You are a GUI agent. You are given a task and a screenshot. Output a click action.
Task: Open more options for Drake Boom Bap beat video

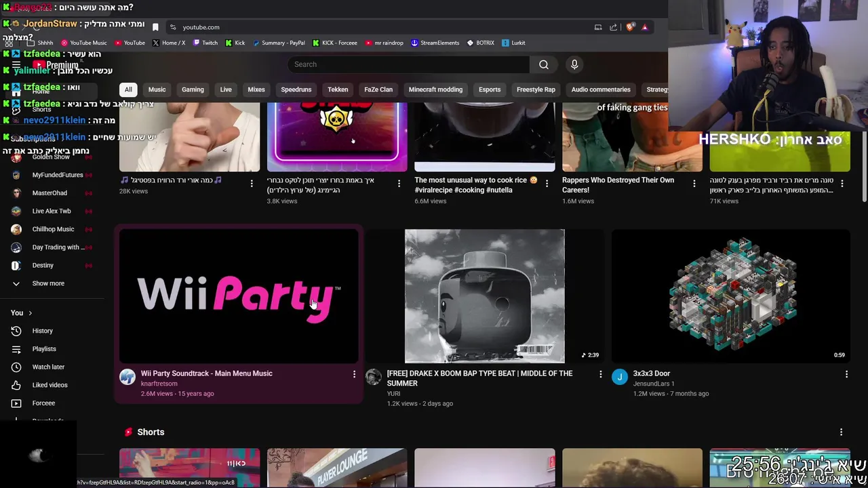pos(600,374)
